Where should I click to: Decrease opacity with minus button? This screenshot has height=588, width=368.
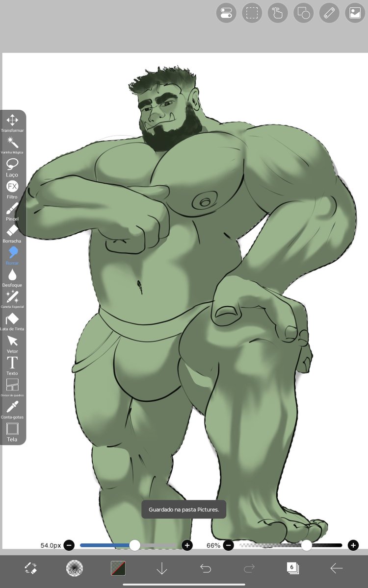pyautogui.click(x=228, y=545)
